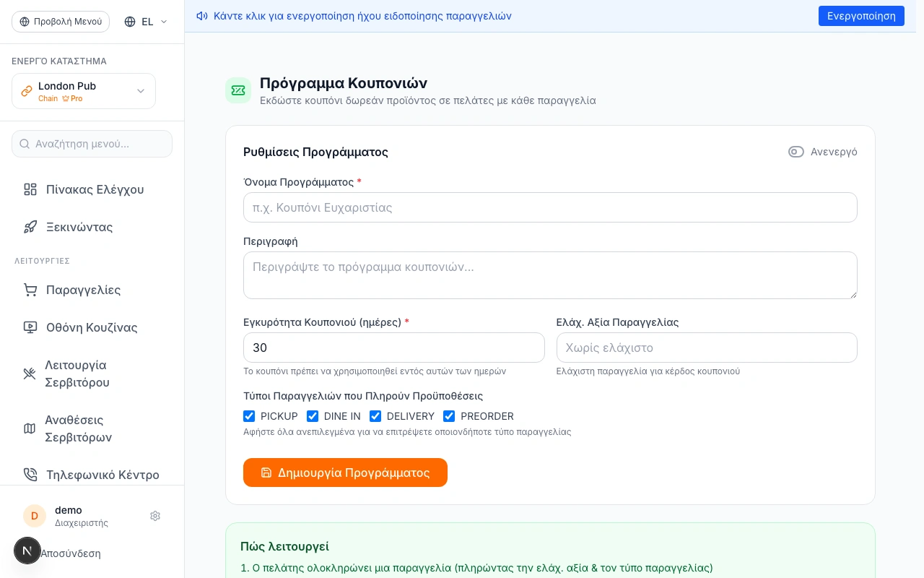
Task: Click the Πρόγραμμα Κουπονιών page heading
Action: pos(344,82)
